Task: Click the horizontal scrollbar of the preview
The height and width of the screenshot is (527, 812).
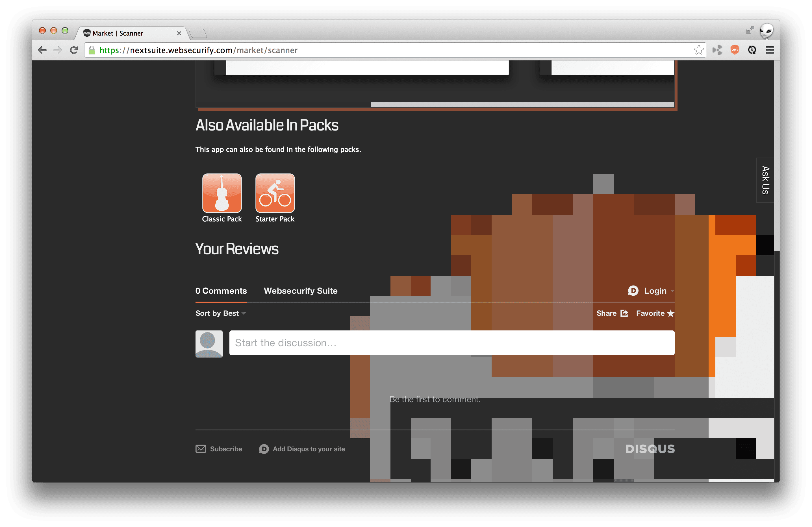Action: coord(522,104)
